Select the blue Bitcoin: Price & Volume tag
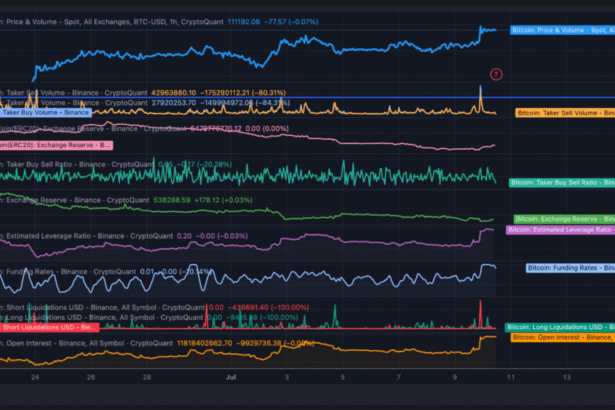Viewport: 615px width, 410px height. pyautogui.click(x=561, y=31)
